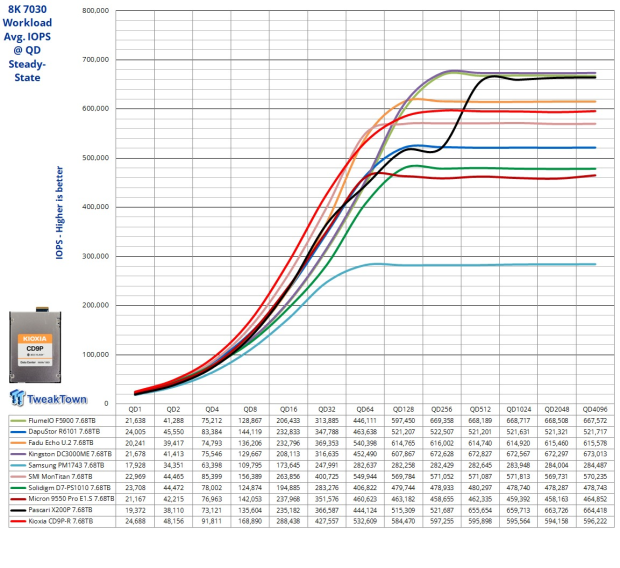The image size is (620, 568).
Task: Click the 300,000 y-axis label
Action: point(96,256)
